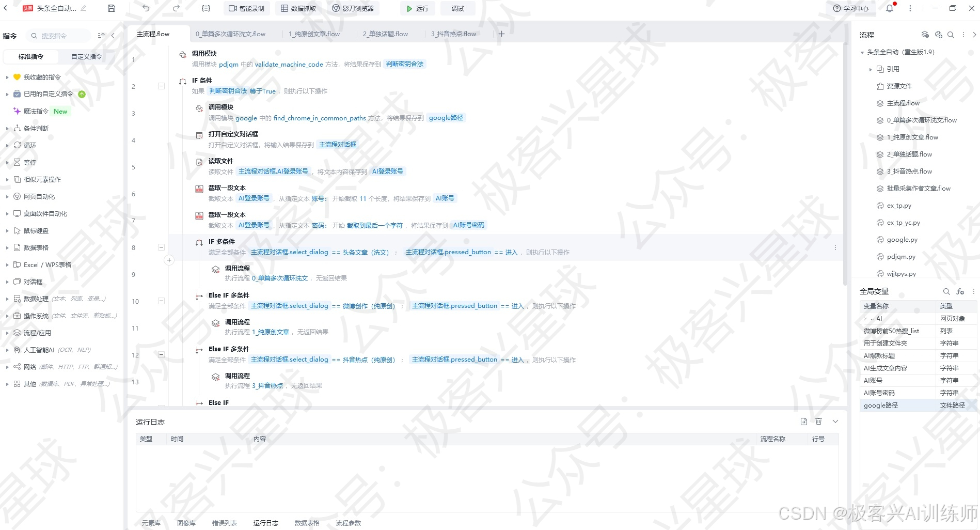Expand the 人工智能AI category

[7, 350]
